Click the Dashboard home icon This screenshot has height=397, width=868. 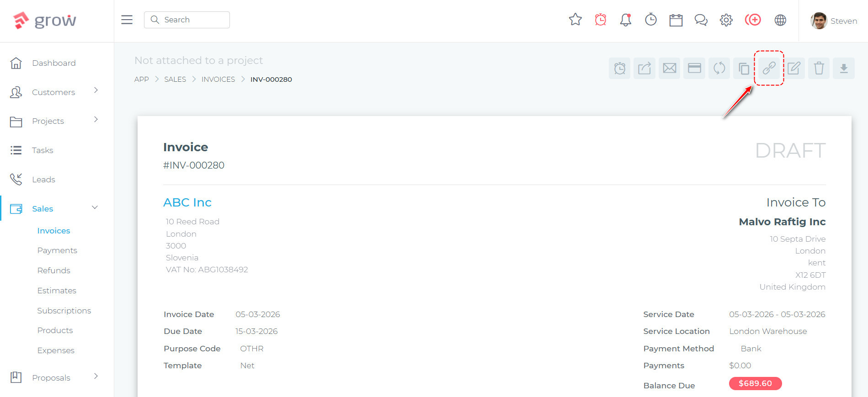16,63
